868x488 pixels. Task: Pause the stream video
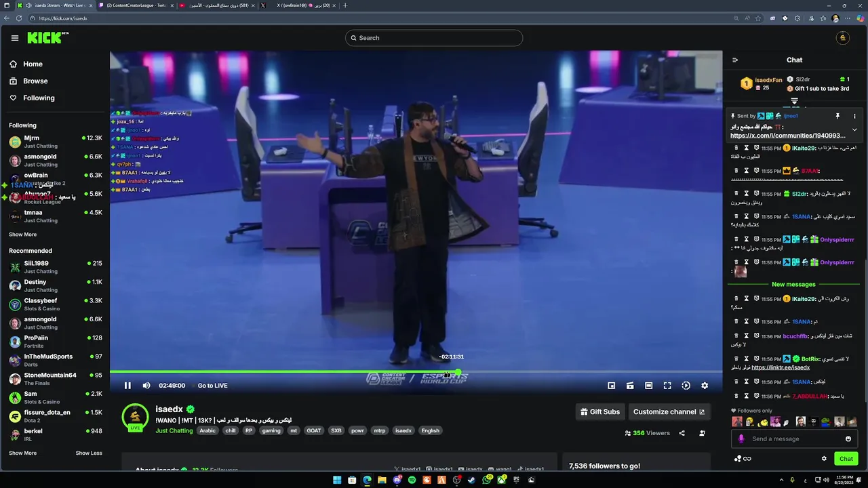pos(127,386)
